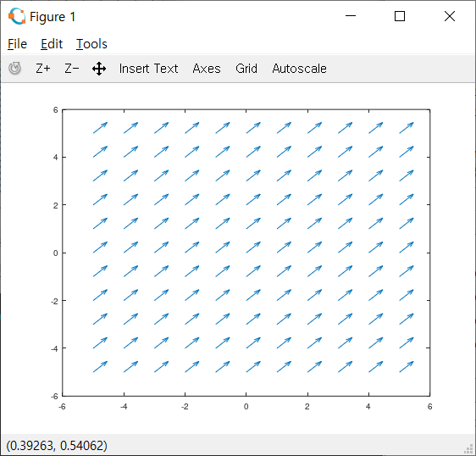Select the pan tool cross-arrows icon
Viewport: 476px width, 456px height.
pyautogui.click(x=99, y=69)
